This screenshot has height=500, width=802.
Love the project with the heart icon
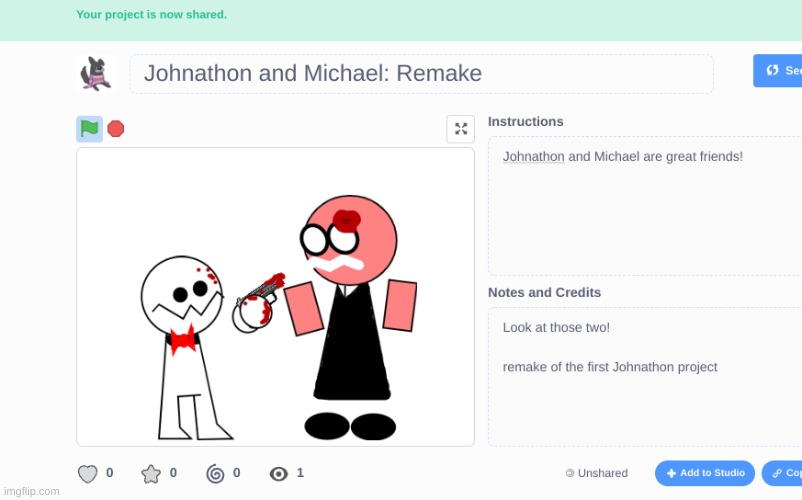coord(88,474)
